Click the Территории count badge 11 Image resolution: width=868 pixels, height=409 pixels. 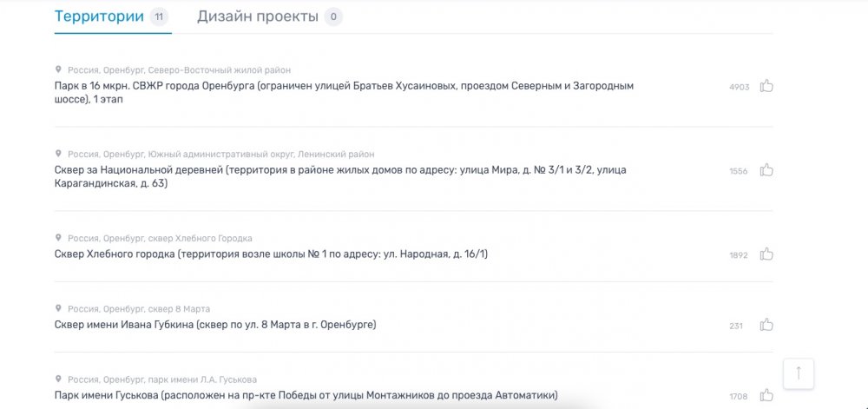click(159, 16)
